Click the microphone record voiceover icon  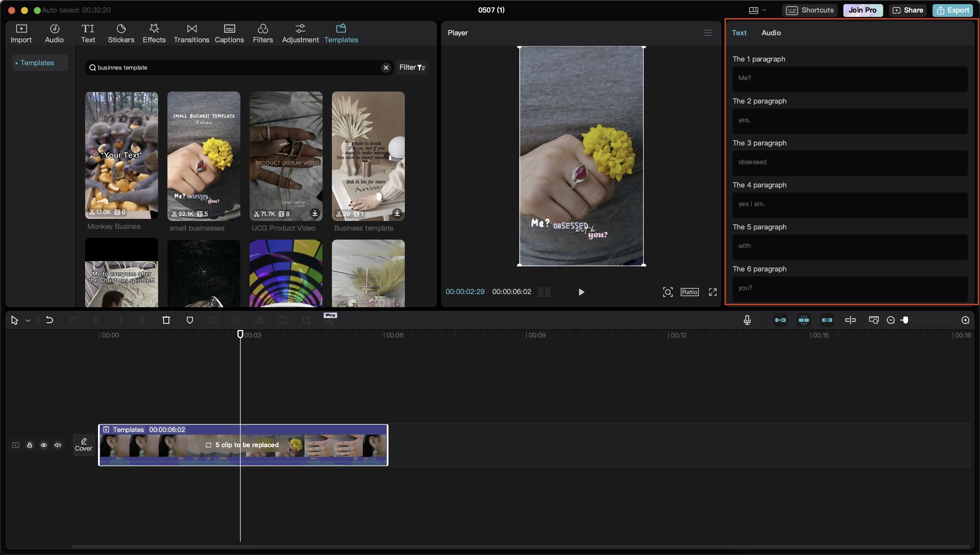click(x=747, y=320)
